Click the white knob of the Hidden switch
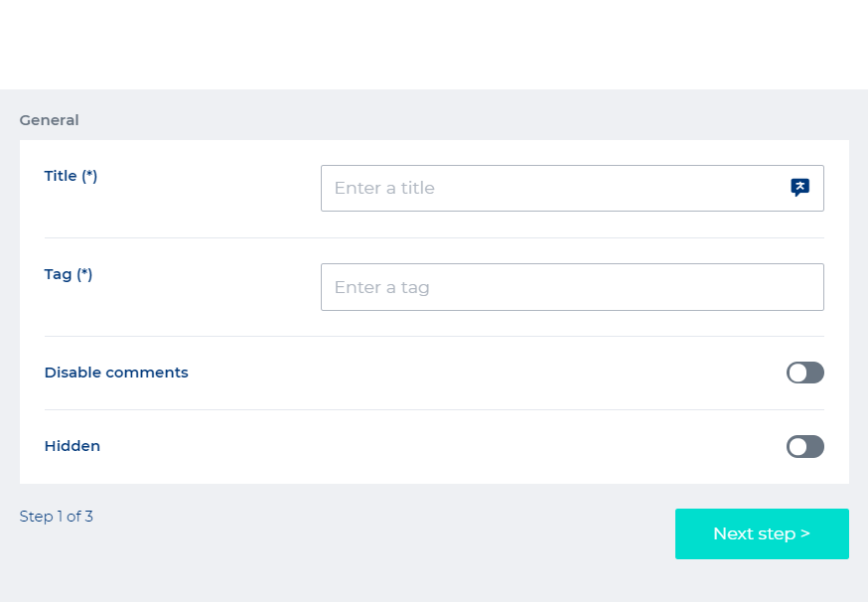Screen dimensions: 868x602 (797, 446)
